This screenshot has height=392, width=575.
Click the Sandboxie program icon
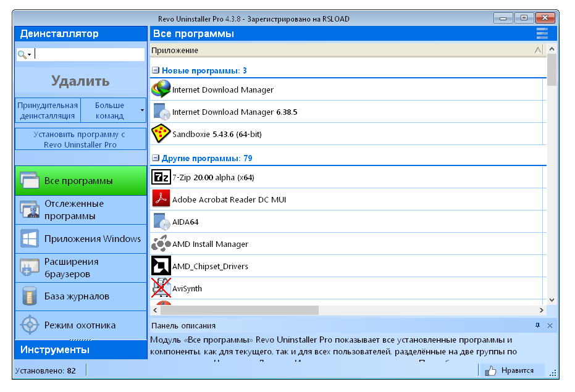[160, 133]
